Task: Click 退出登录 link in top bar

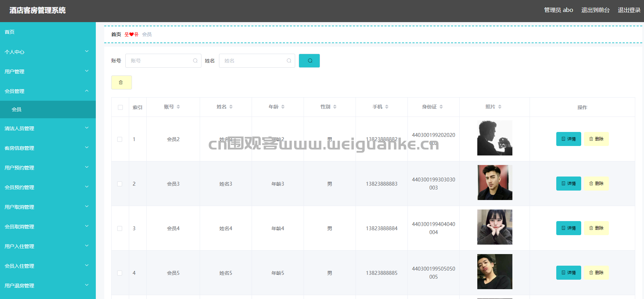Action: [x=629, y=10]
